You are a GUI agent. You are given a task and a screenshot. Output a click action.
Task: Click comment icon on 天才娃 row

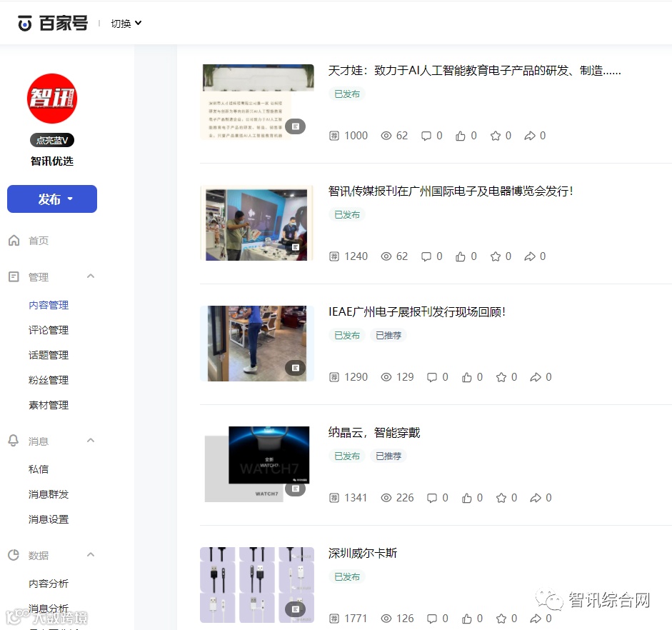426,136
